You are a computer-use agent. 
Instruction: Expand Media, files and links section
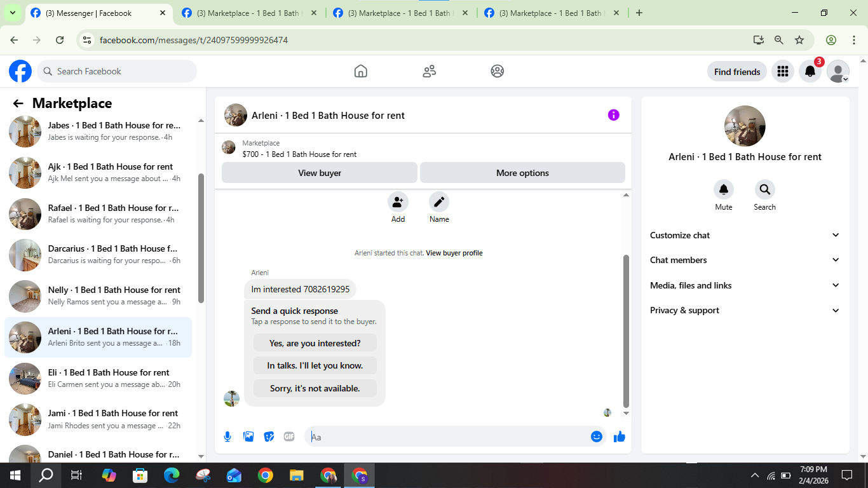[x=745, y=285]
